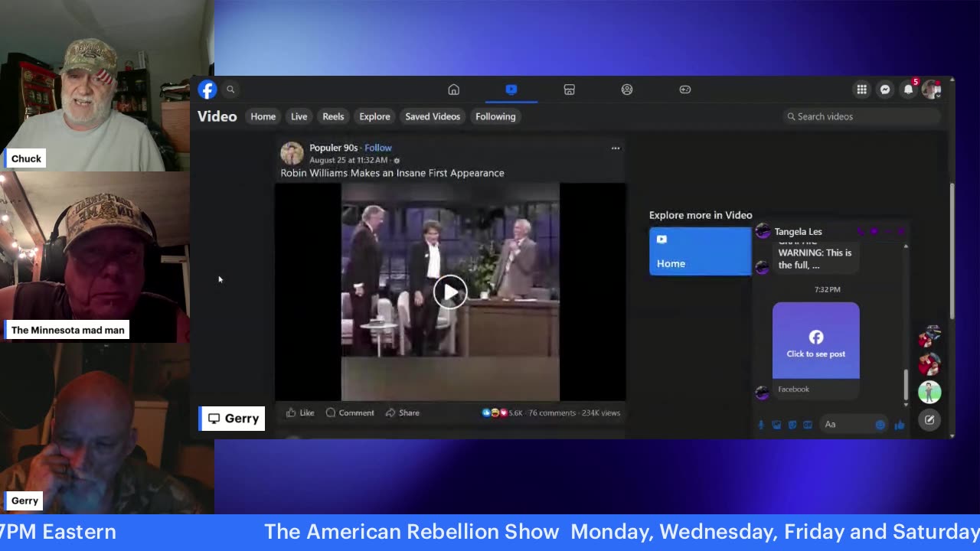The width and height of the screenshot is (980, 551).
Task: Click the chat scrollbar down arrow
Action: click(x=906, y=404)
